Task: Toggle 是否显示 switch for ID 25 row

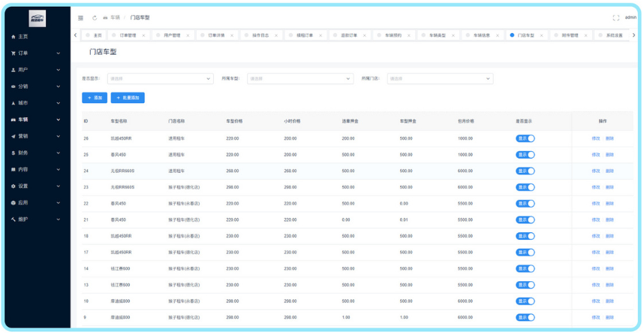Action: [525, 155]
